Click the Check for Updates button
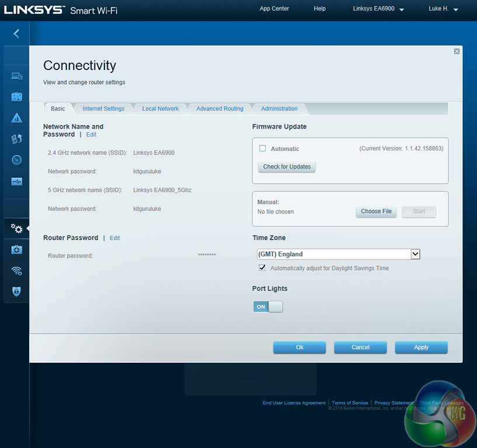 pos(287,167)
